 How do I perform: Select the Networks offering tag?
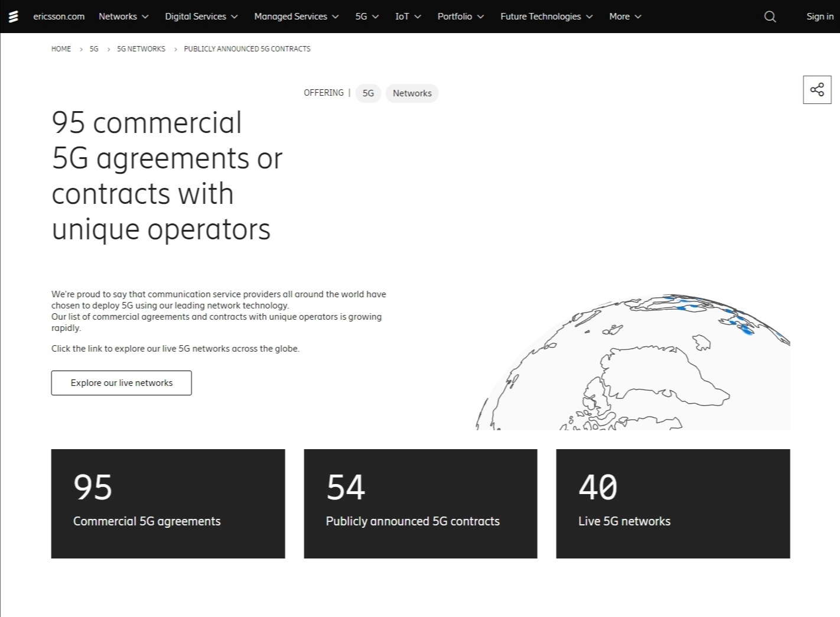(x=412, y=93)
